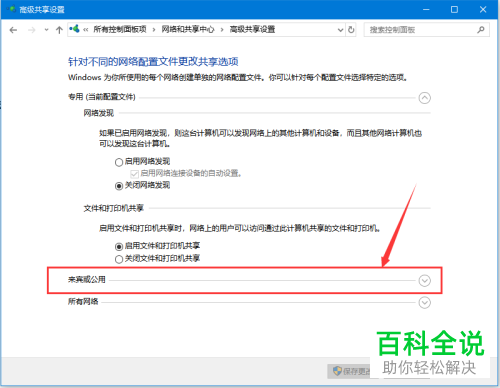Toggle 启用网络连接设备的自动设置 checkbox
Screen dimensions: 500x388
(x=134, y=174)
